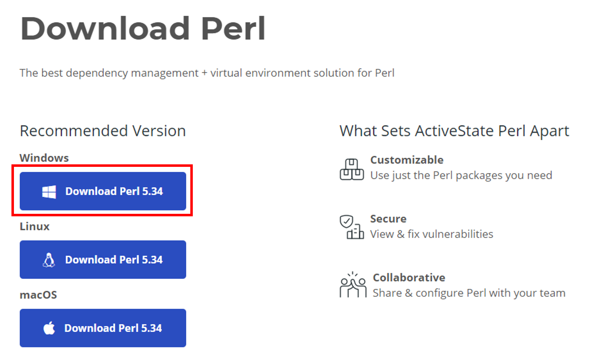Click the large "Download Perl" page heading
607x364 pixels.
143,29
